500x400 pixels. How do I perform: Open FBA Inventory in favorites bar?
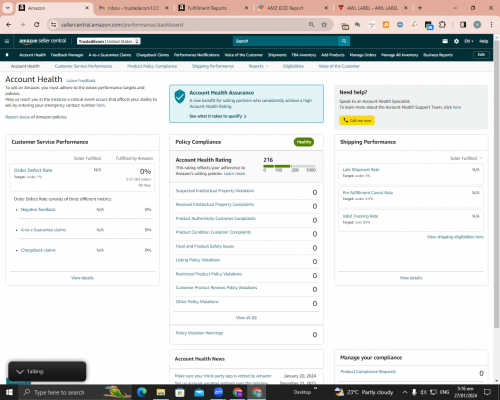[x=304, y=55]
